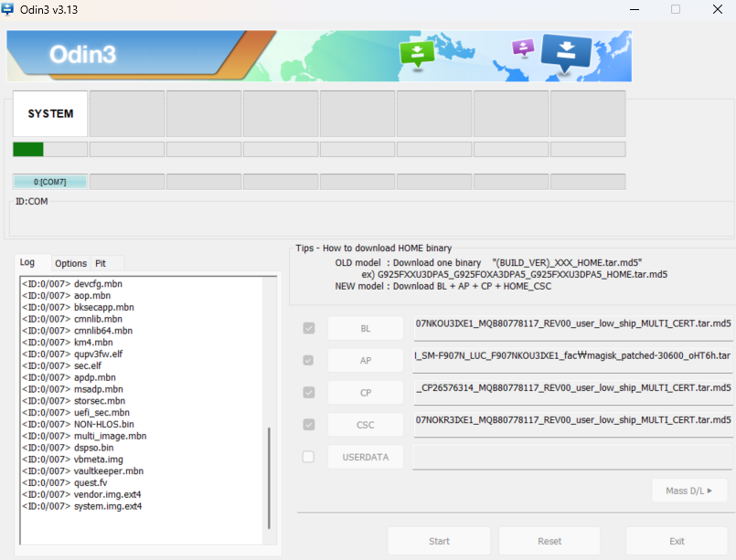Click the CSC file button
This screenshot has width=736, height=560.
[366, 425]
